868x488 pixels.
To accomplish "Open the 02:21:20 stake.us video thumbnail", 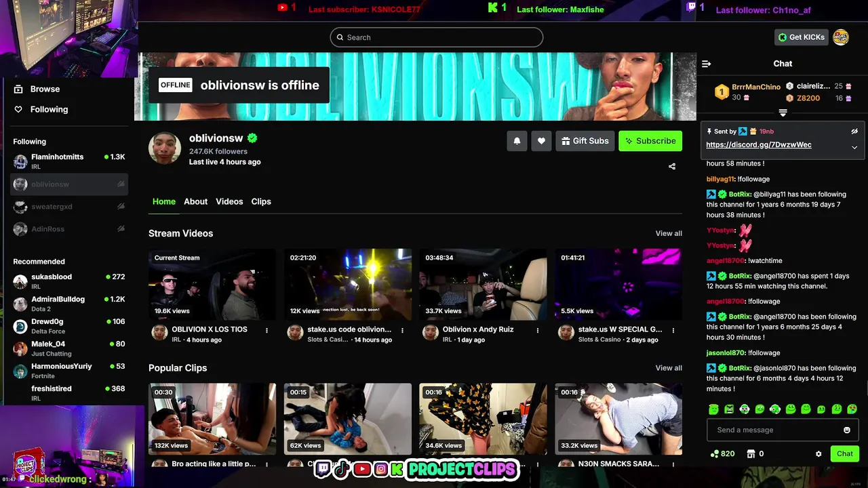I will coord(348,284).
